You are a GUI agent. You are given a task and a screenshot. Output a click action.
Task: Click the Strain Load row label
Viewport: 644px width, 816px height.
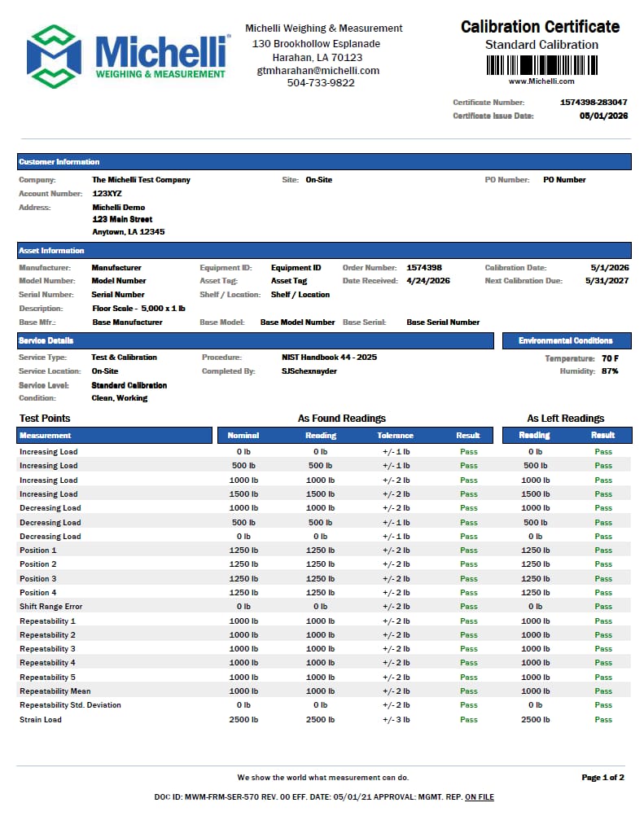click(x=41, y=719)
